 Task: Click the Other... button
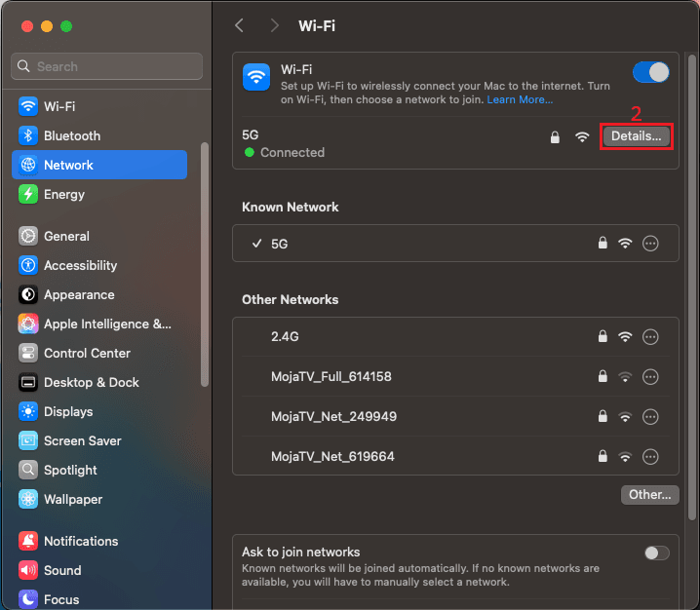pos(649,495)
